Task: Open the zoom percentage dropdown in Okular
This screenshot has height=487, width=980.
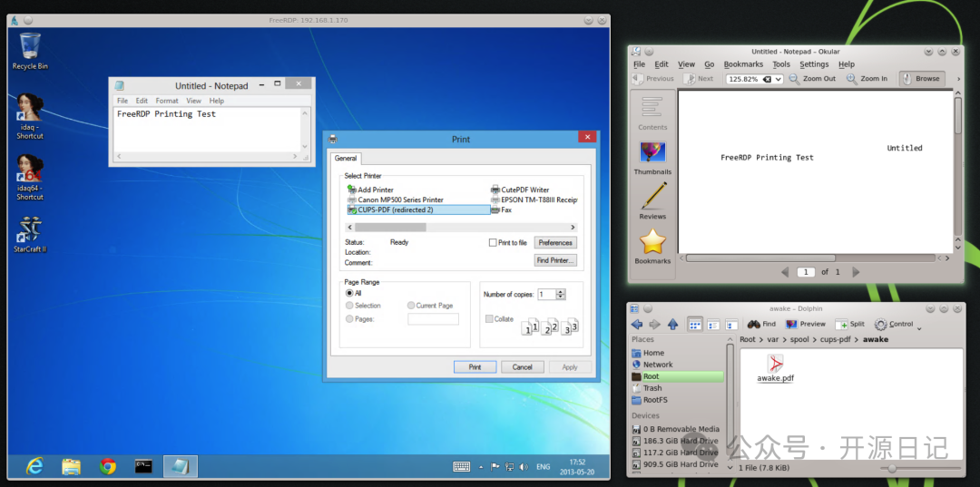Action: 778,79
